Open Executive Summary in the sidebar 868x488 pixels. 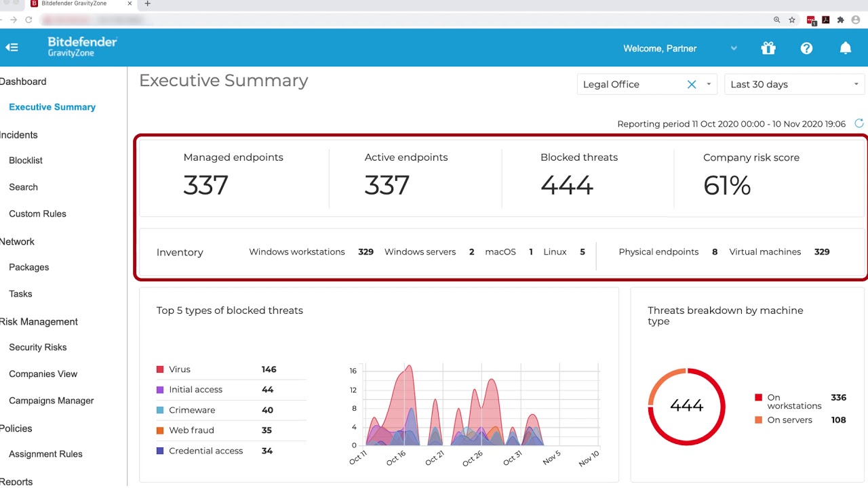52,107
